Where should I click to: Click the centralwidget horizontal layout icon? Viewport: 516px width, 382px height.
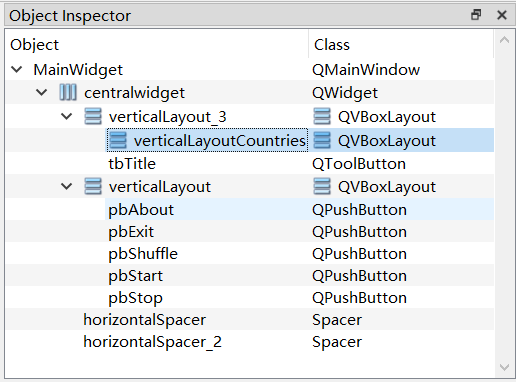[x=68, y=92]
